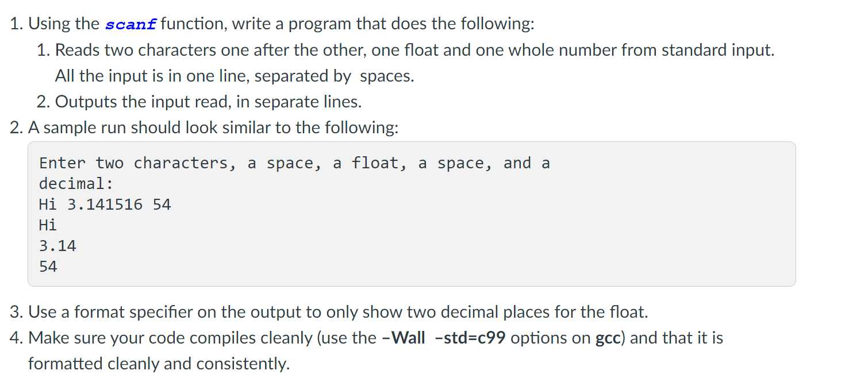The width and height of the screenshot is (868, 378).
Task: Click the 'Make sure your code compiles' line
Action: pyautogui.click(x=366, y=338)
